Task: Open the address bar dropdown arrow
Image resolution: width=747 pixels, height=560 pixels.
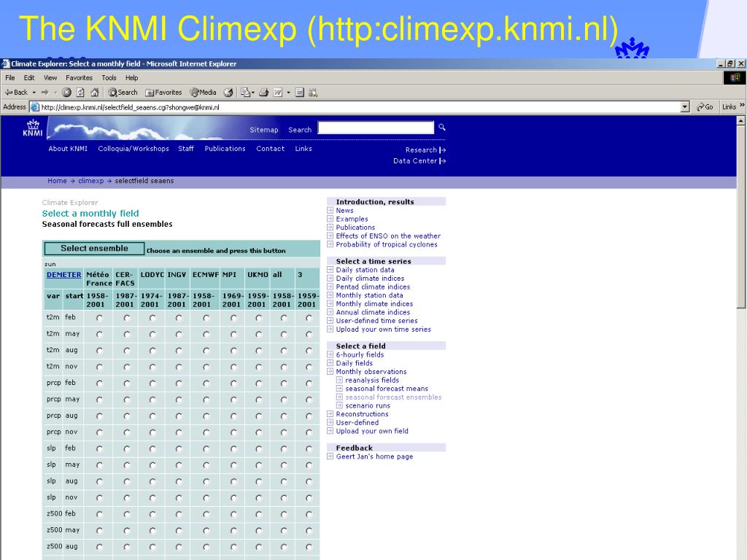Action: 685,107
